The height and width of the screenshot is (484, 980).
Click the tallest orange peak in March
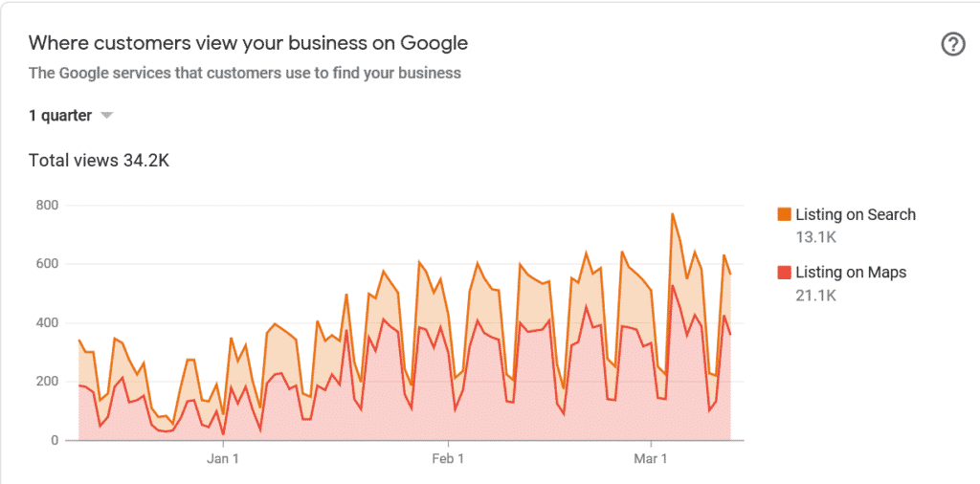click(x=672, y=214)
